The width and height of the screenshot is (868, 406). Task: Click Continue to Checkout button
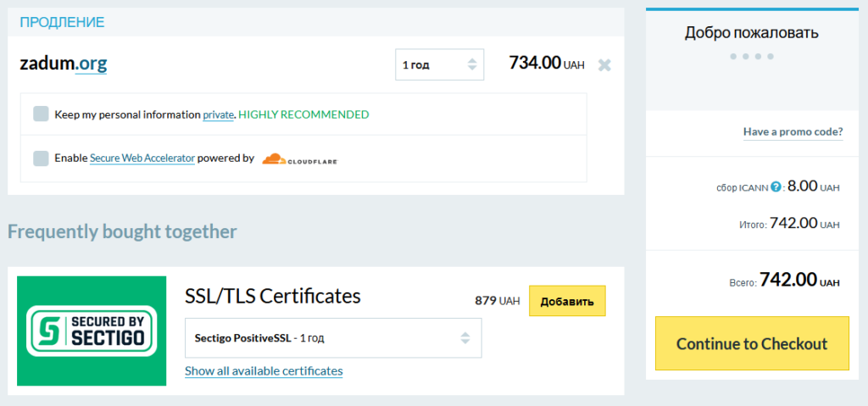click(752, 343)
